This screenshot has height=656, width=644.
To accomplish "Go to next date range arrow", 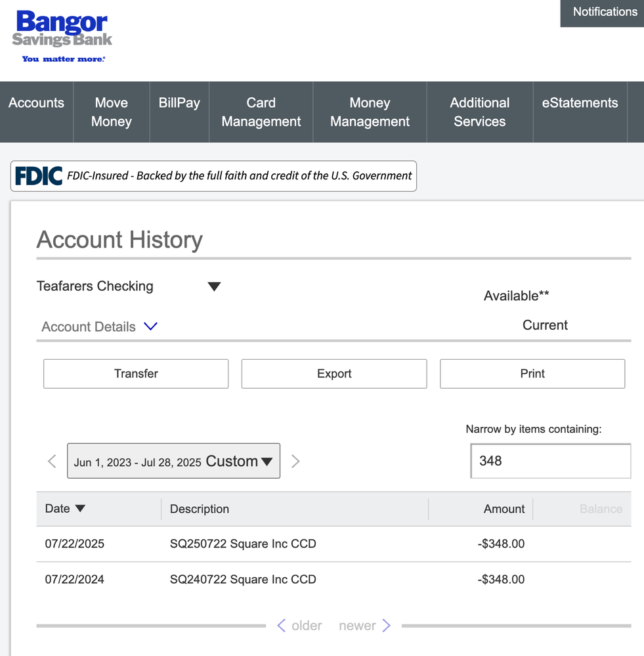I will [x=295, y=461].
